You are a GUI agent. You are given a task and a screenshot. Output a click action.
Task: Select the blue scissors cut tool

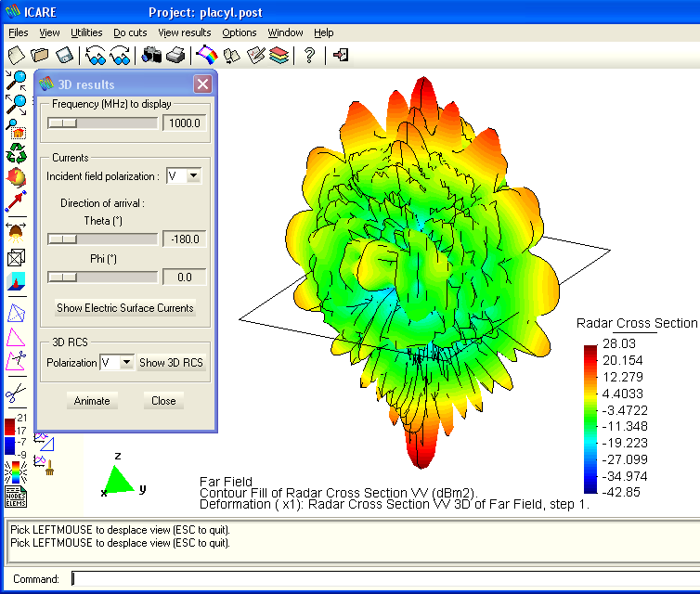coord(16,393)
